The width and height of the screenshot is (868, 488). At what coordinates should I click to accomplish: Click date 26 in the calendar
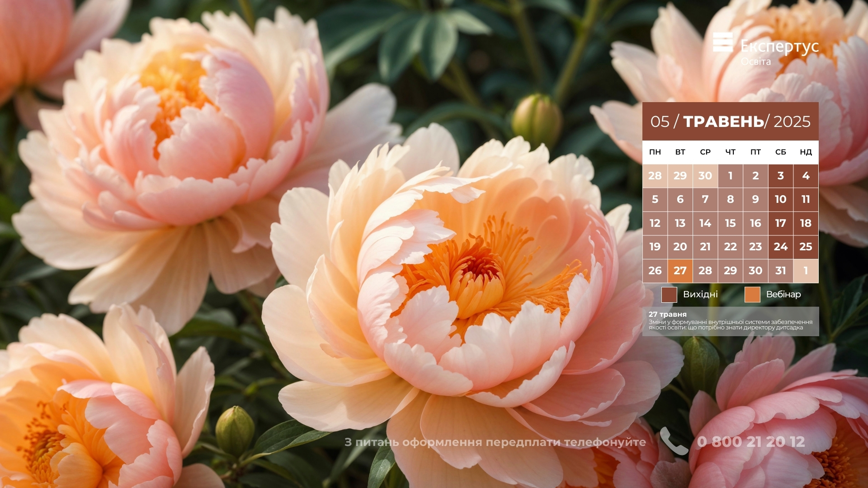point(655,271)
